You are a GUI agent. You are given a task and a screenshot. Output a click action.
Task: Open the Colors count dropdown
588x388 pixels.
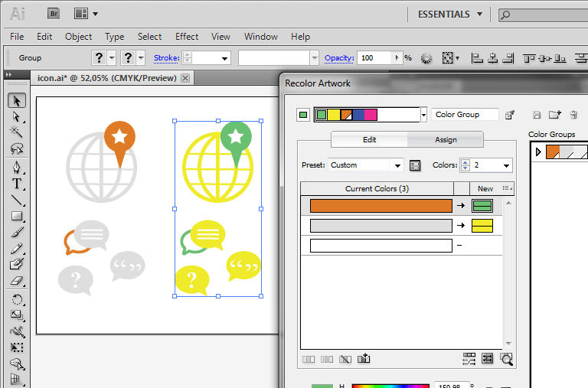tap(506, 165)
